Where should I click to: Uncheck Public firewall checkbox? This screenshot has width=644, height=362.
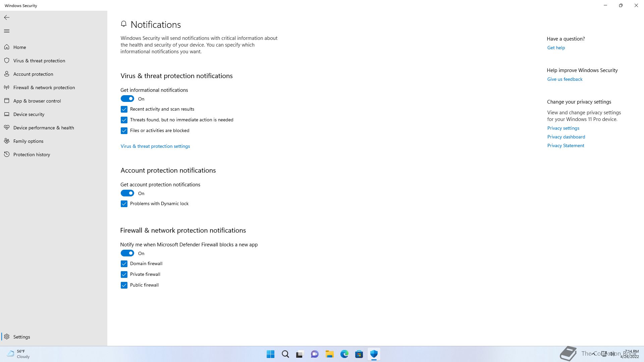coord(124,285)
